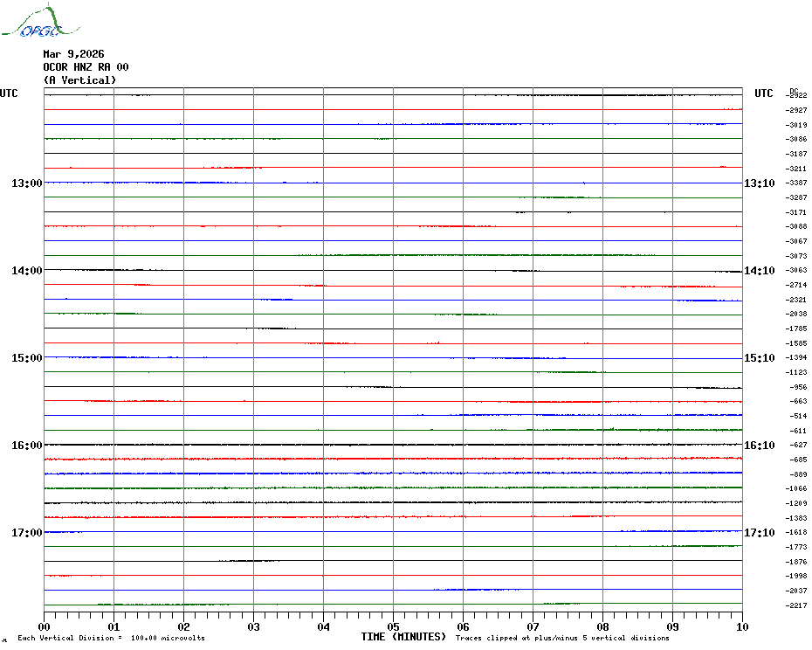Click the "09" minute label on the time axis

click(672, 626)
